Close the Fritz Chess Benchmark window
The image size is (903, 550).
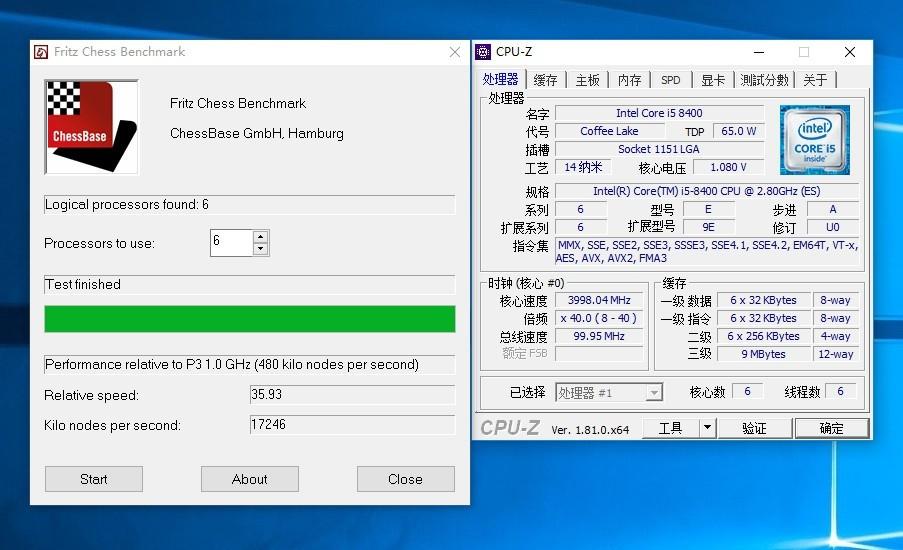[454, 52]
